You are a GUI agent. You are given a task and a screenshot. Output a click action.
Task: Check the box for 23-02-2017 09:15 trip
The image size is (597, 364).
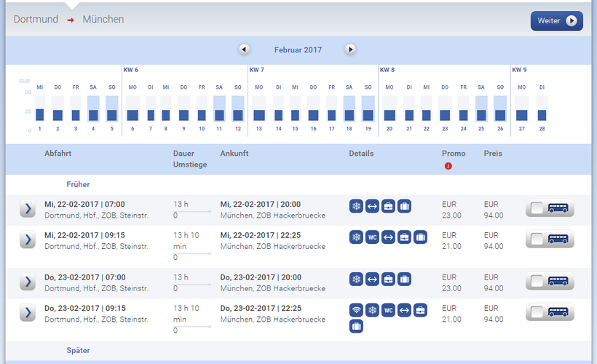click(x=537, y=312)
